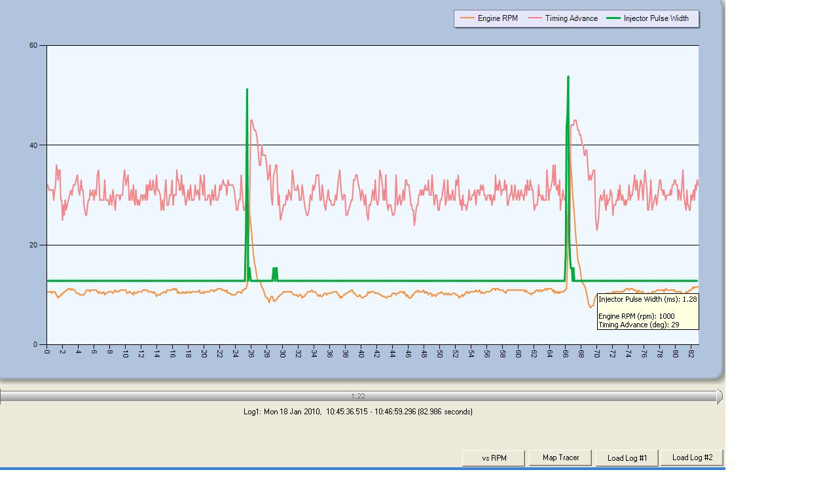Select Engine RPM in the chart legend
Image resolution: width=838 pixels, height=504 pixels.
[x=497, y=18]
